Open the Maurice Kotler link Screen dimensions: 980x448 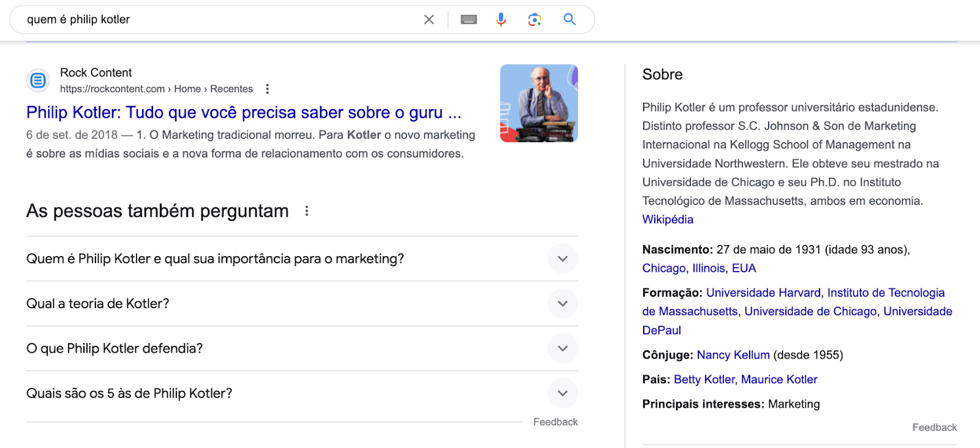click(779, 379)
